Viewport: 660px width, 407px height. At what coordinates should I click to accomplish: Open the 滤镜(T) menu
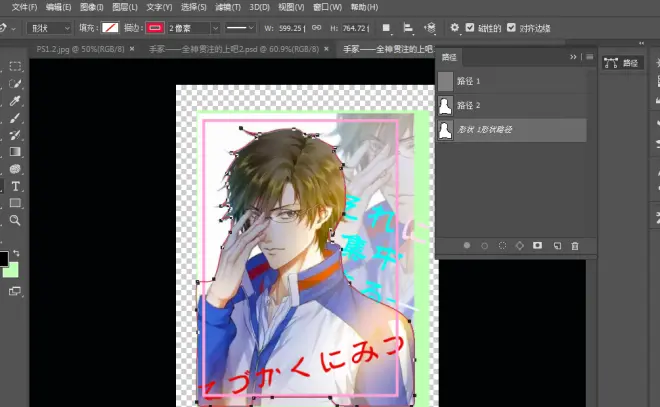(x=228, y=7)
